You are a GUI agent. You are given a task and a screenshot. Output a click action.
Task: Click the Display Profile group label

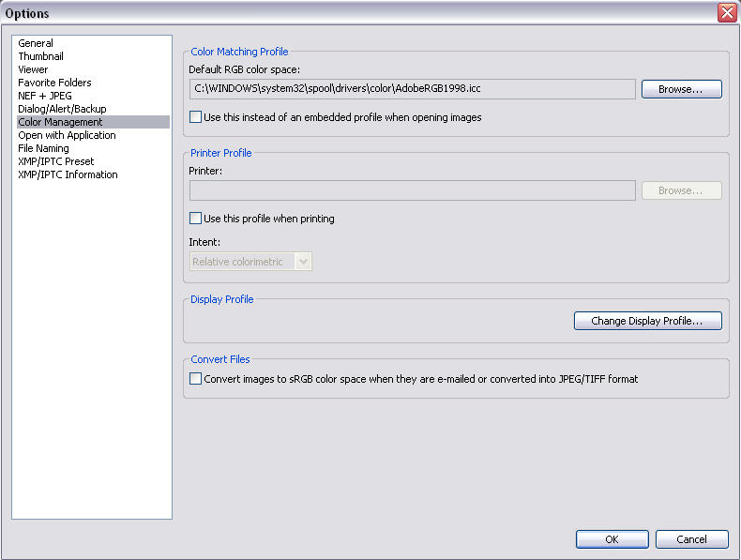pos(222,299)
